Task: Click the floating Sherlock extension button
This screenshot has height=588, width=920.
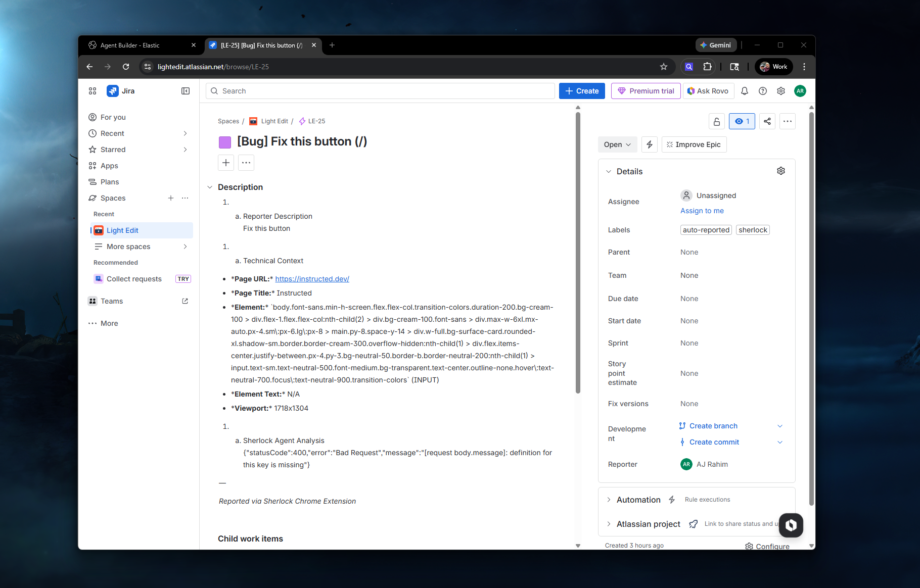Action: coord(791,525)
